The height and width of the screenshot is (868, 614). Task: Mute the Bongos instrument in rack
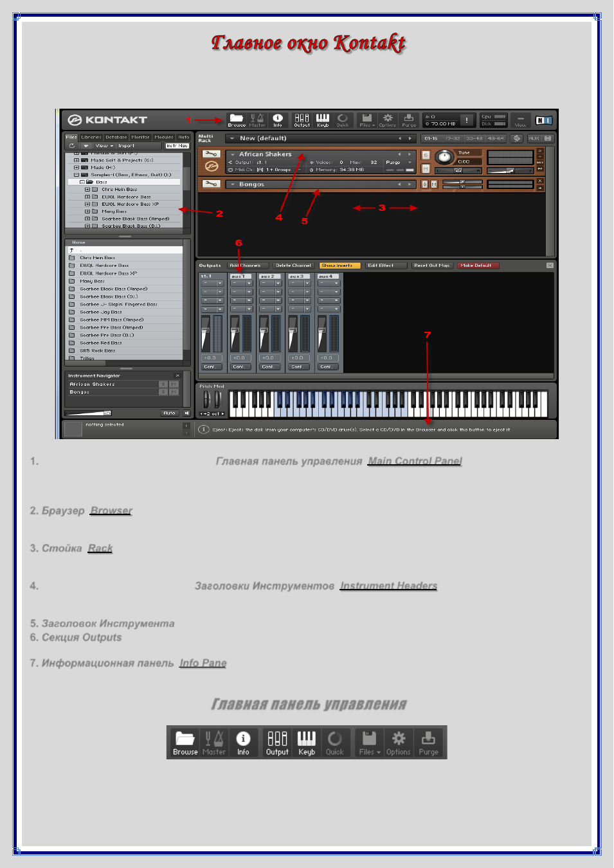point(434,185)
